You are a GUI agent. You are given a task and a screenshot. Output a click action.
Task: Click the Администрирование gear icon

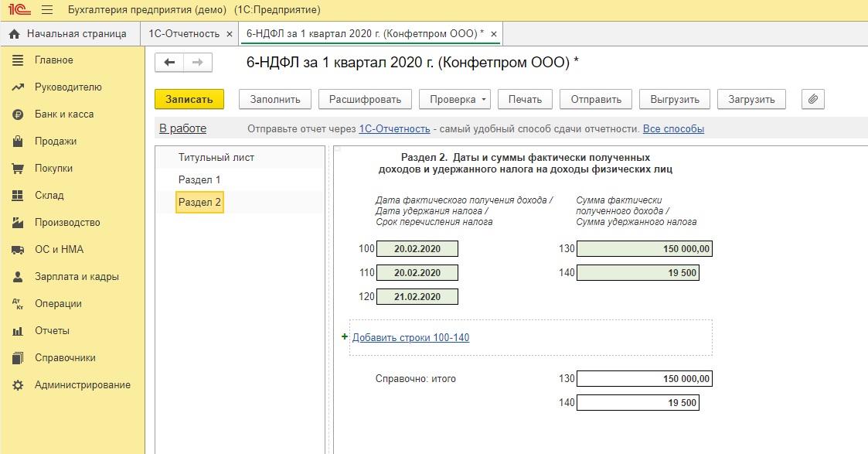pyautogui.click(x=18, y=385)
